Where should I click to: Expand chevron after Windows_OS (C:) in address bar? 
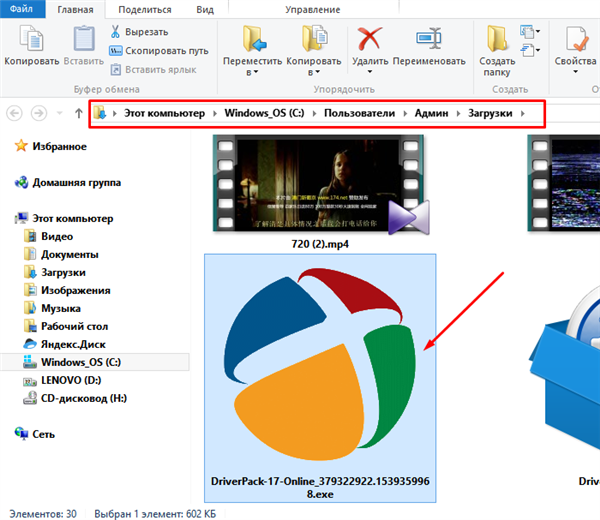pos(315,113)
